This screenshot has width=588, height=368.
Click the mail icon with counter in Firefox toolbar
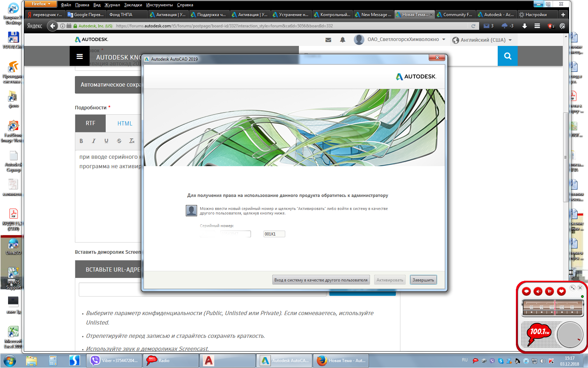point(488,26)
